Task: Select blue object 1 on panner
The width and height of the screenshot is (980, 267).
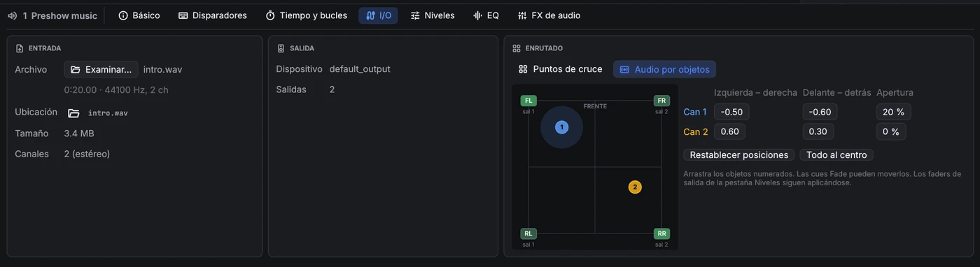Action: (561, 127)
